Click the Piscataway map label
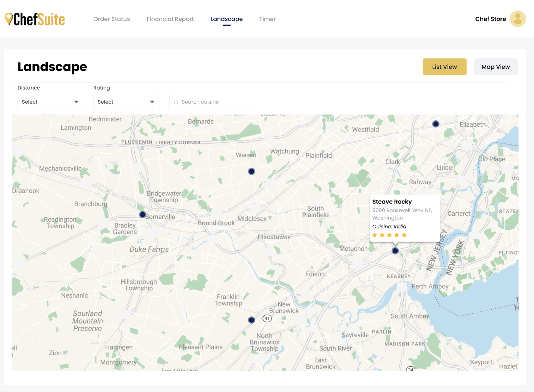The height and width of the screenshot is (392, 534). pos(274,237)
